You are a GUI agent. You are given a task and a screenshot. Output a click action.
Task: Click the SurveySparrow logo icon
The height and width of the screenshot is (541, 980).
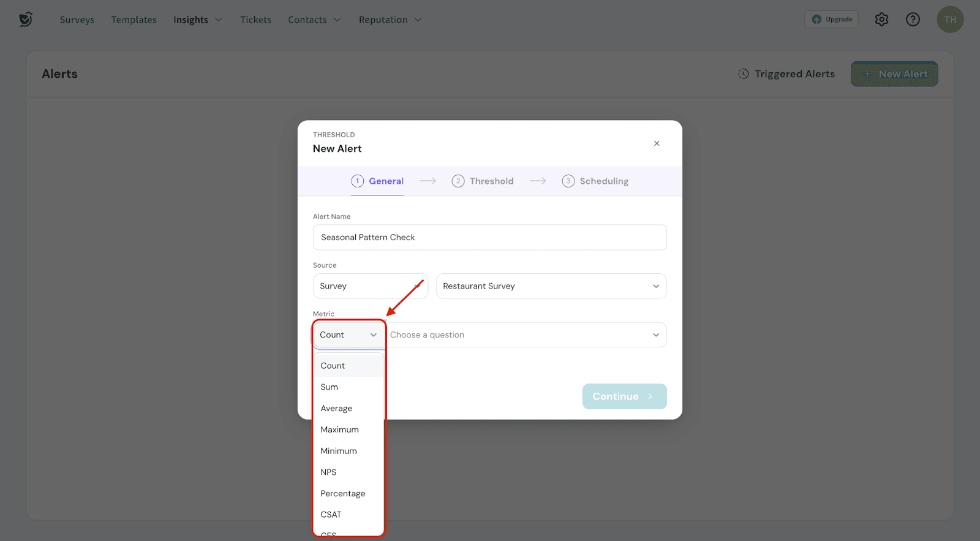[25, 20]
